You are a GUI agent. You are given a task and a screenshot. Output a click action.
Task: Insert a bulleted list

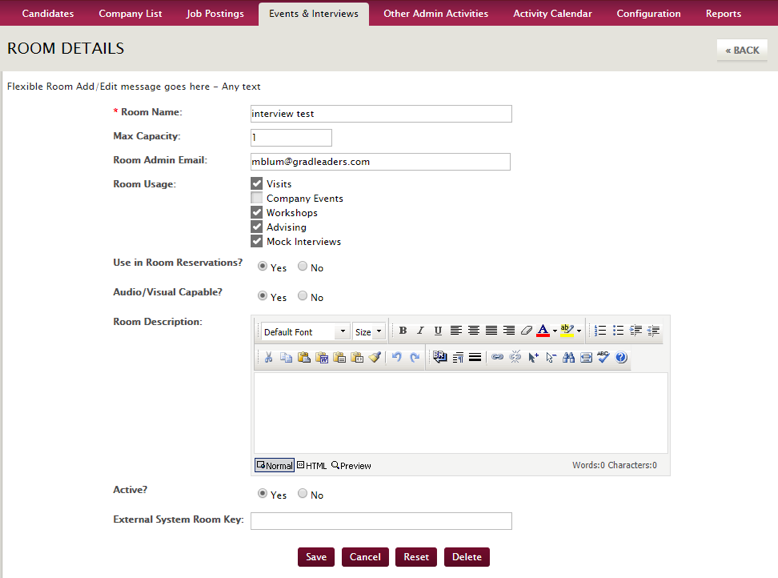click(x=618, y=330)
